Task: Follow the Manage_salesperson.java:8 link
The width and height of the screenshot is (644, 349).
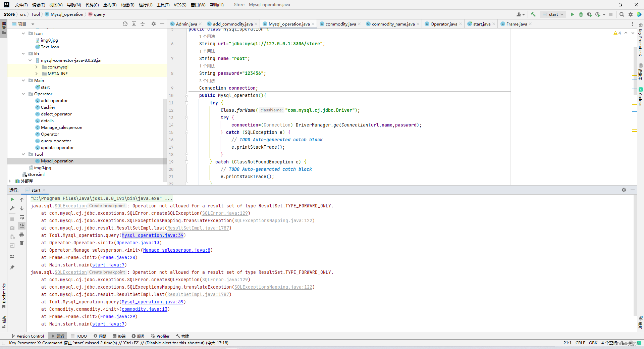Action: pos(177,250)
